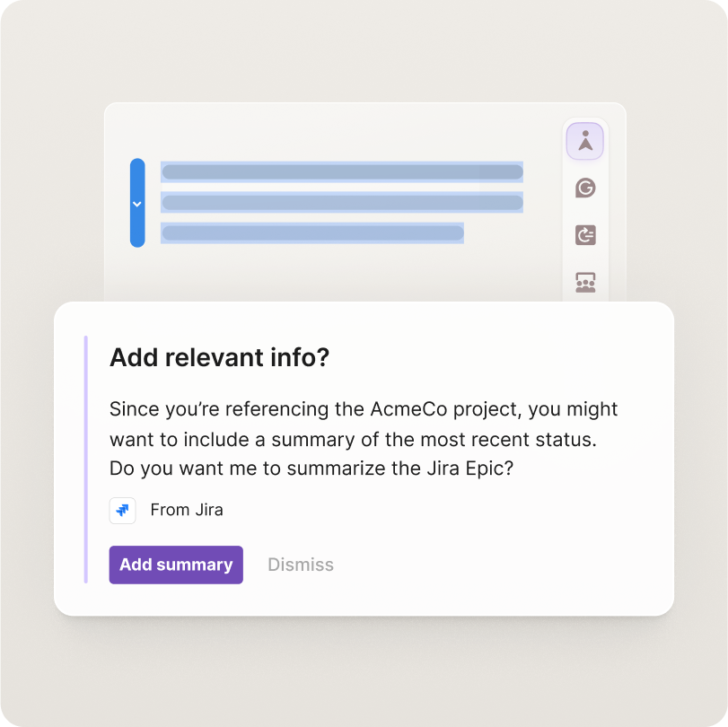This screenshot has width=728, height=727.
Task: Click the 'Add relevant info?' heading
Action: (218, 357)
